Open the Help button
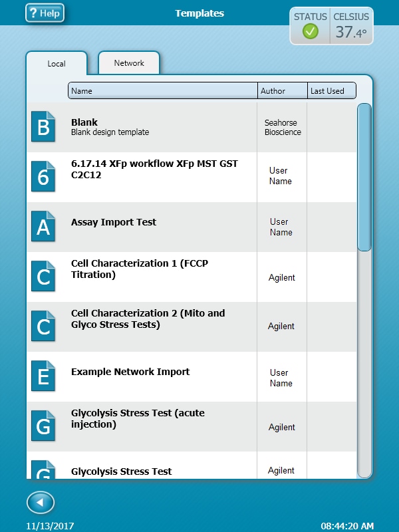Viewport: 399px width, 532px height. point(45,13)
